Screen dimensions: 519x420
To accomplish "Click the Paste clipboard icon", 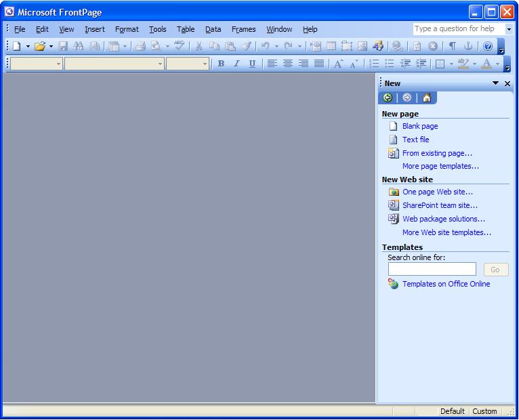I will 230,46.
